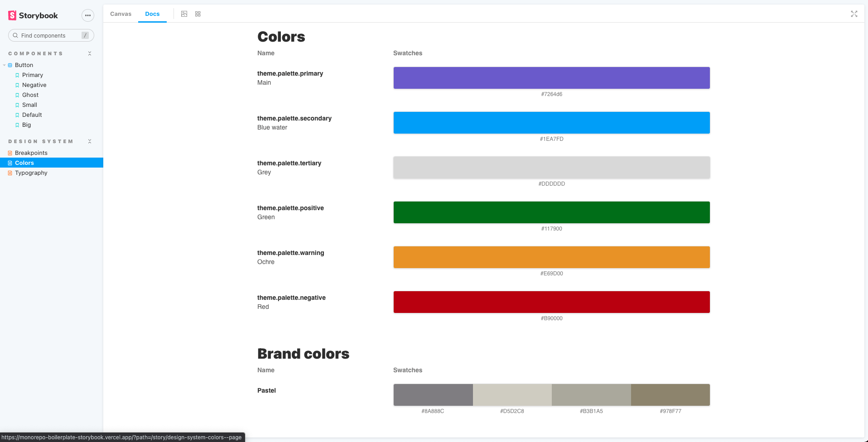Click the blue secondary #1EA7FD swatch
The height and width of the screenshot is (442, 868).
[551, 123]
